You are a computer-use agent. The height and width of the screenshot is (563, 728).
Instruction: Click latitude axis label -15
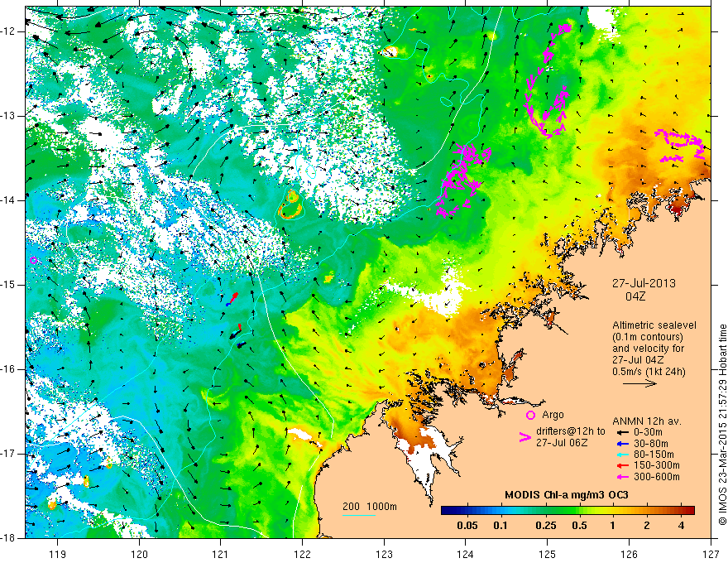(9, 285)
